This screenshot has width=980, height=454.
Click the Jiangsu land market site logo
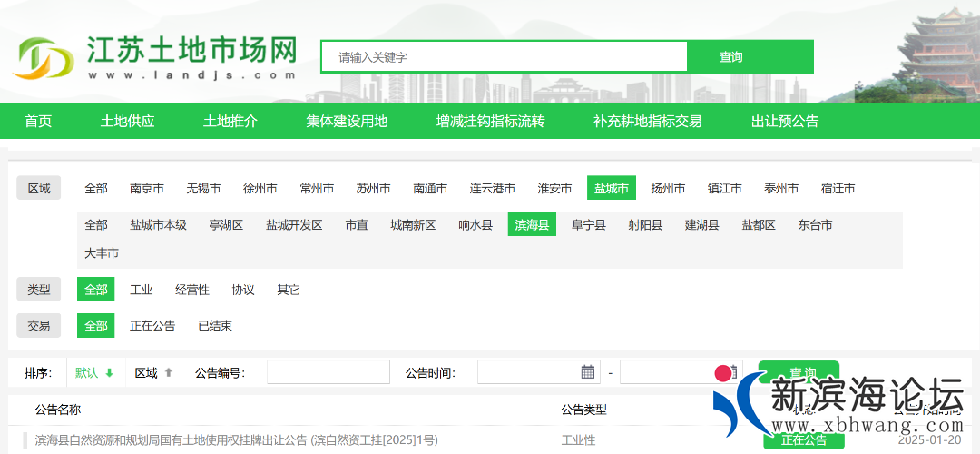click(154, 57)
